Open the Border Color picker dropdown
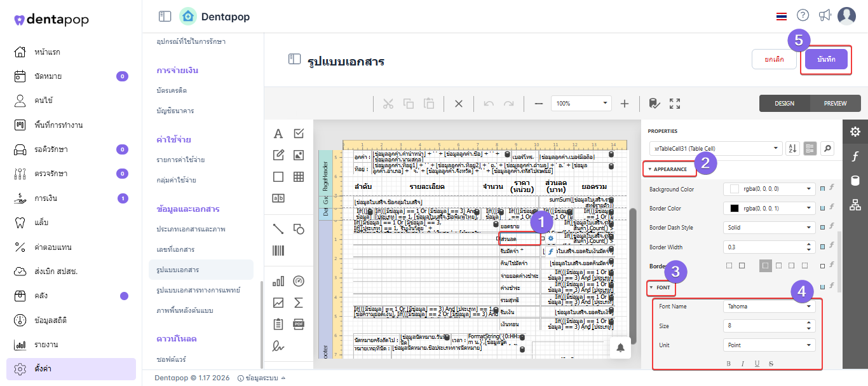This screenshot has width=868, height=386. (x=770, y=208)
